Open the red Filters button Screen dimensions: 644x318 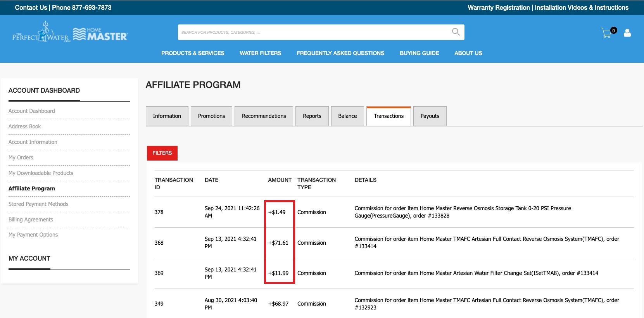pyautogui.click(x=162, y=153)
